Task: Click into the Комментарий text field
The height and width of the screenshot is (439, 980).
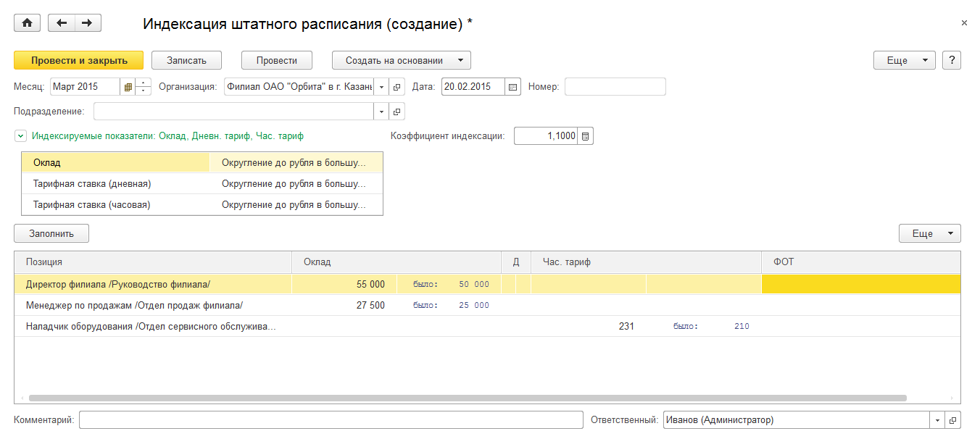Action: point(331,420)
